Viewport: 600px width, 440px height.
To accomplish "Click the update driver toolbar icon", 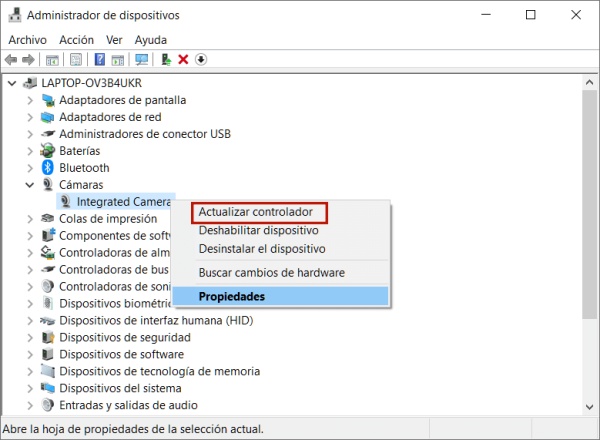I will [166, 59].
